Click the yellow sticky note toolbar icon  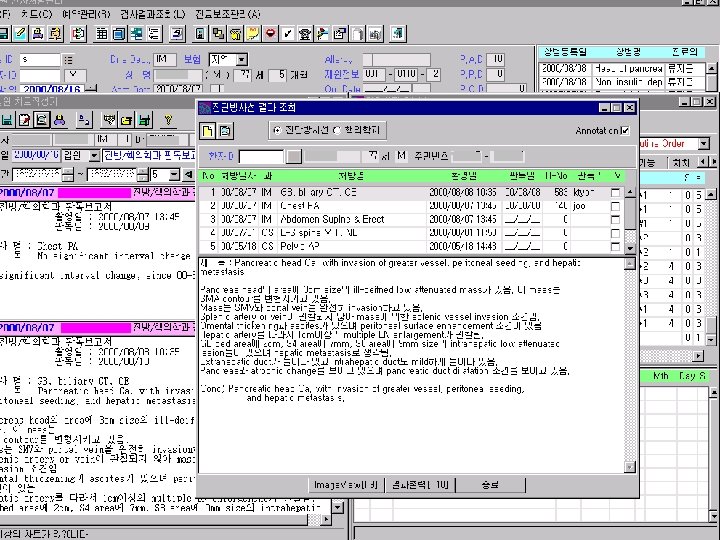tap(253, 34)
